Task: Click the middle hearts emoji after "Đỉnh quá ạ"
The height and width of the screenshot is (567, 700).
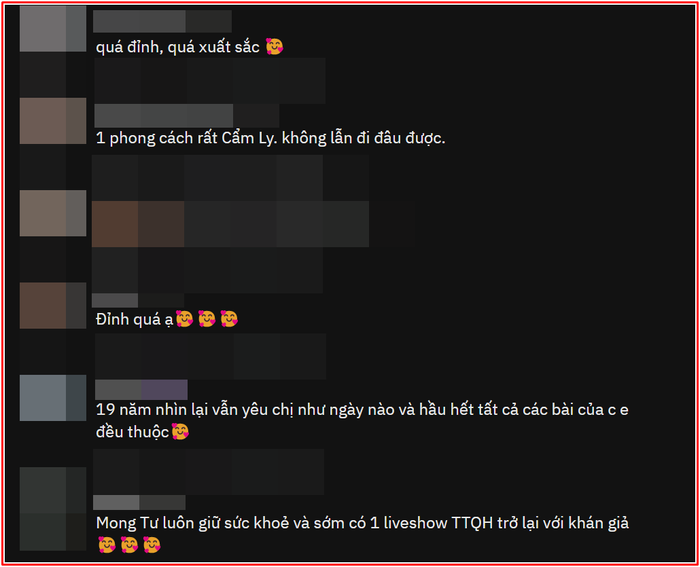Action: point(207,319)
